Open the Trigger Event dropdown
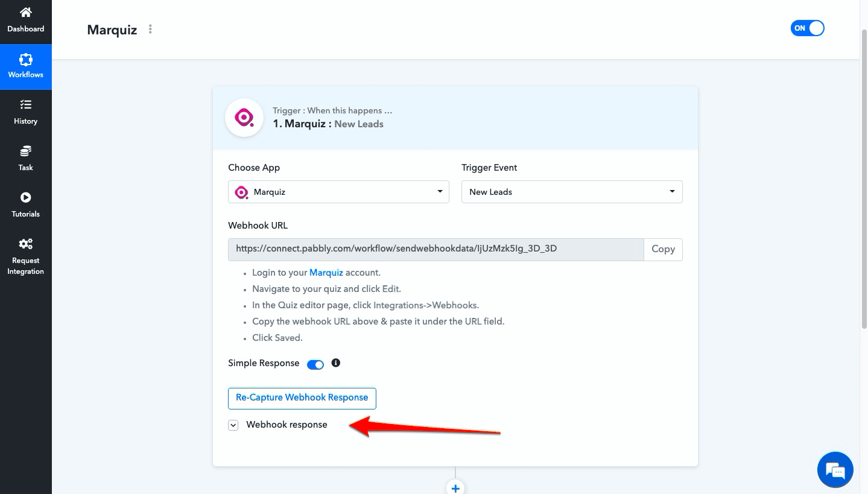The image size is (868, 494). coord(572,192)
